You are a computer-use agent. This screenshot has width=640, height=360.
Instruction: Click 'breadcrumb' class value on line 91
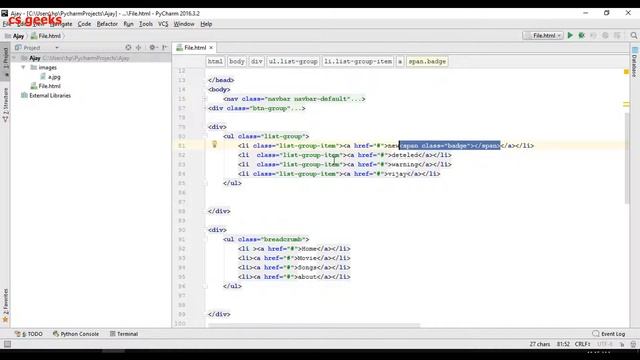pos(283,239)
